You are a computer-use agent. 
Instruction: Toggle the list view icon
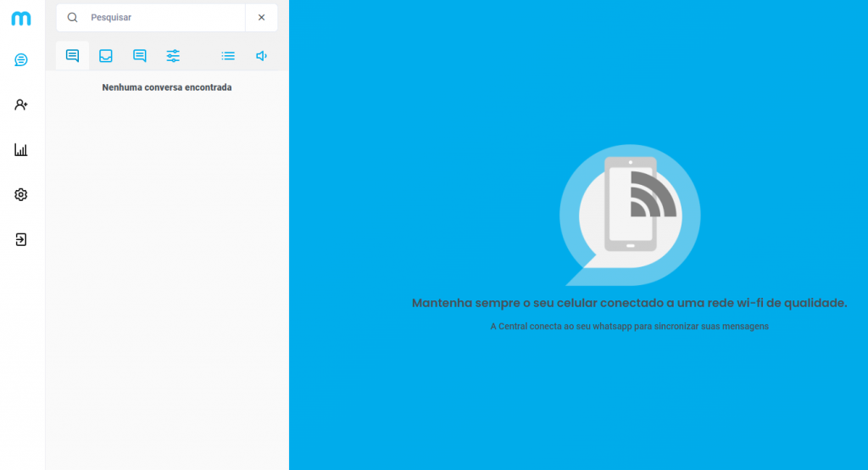pyautogui.click(x=228, y=56)
